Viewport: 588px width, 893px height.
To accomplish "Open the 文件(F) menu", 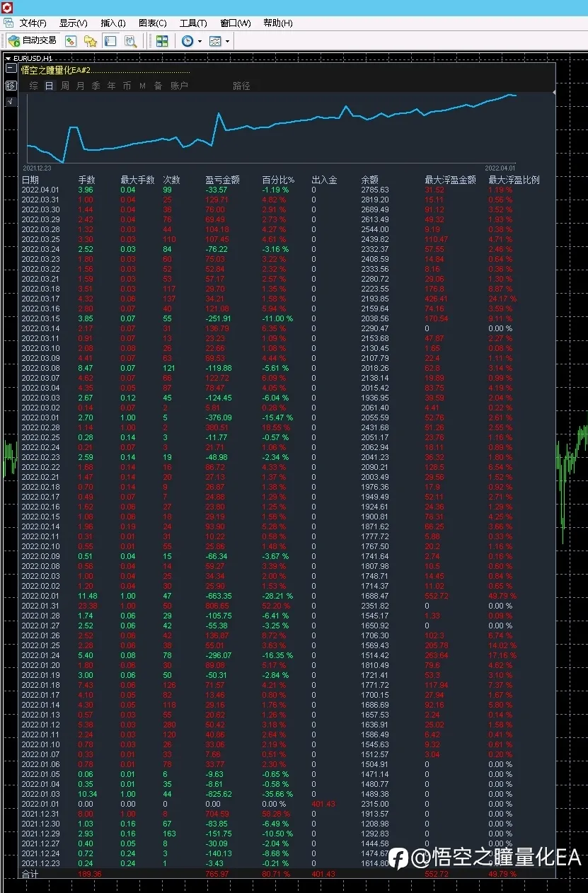I will tap(33, 23).
